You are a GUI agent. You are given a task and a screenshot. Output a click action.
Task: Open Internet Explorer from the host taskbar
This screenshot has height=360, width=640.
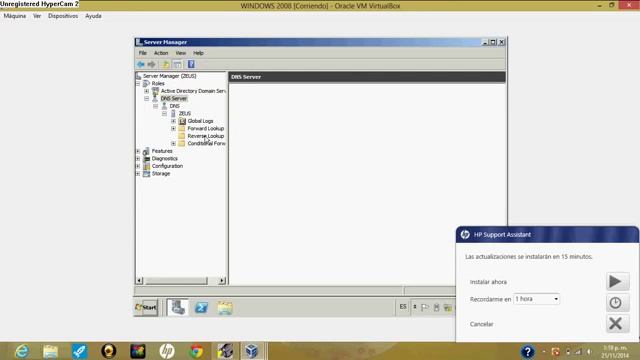pyautogui.click(x=22, y=351)
